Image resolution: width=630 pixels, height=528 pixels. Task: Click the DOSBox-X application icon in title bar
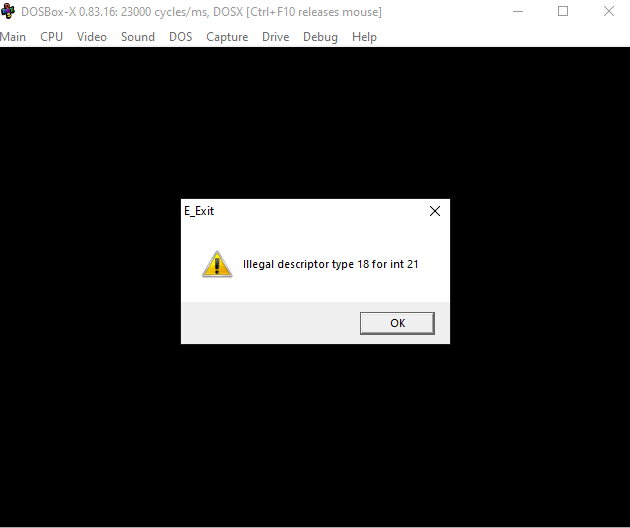click(8, 11)
